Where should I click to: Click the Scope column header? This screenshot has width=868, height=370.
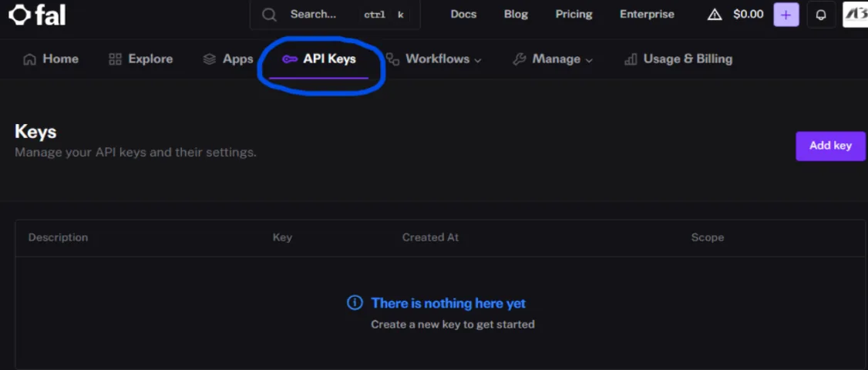(x=708, y=237)
